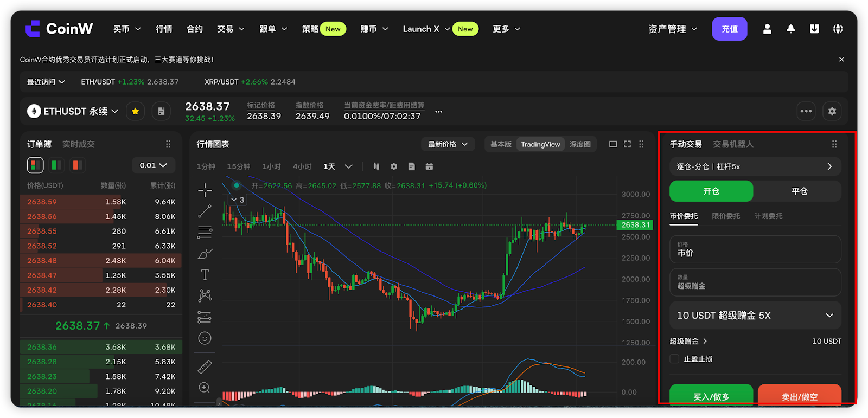868x418 pixels.
Task: Open the 0.01 price precision dropdown
Action: (153, 165)
